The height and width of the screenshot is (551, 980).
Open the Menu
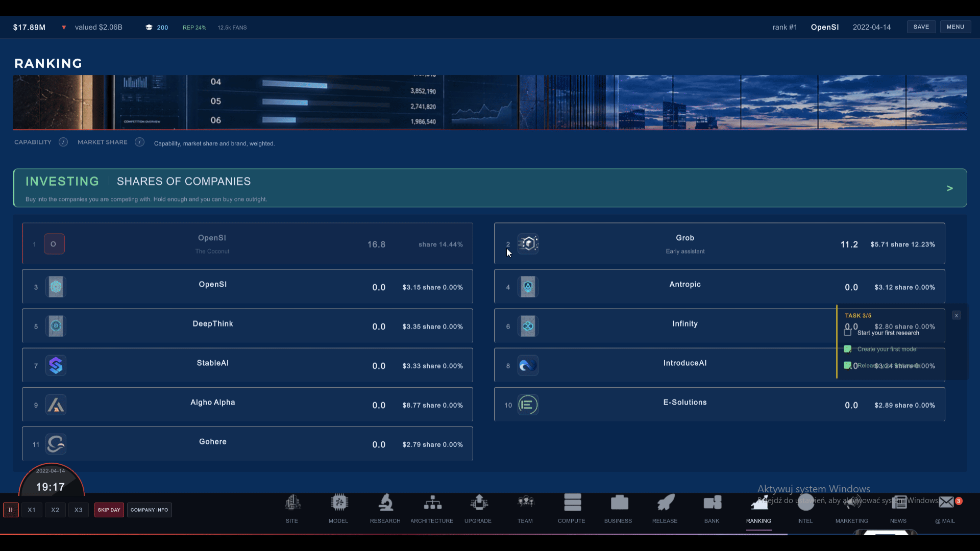955,27
